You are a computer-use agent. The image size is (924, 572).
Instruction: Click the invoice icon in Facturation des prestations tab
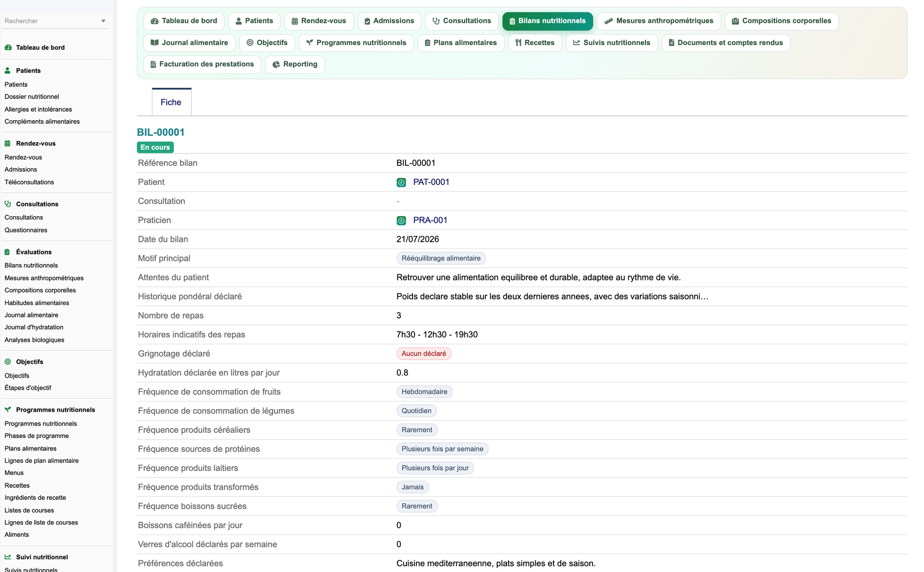coord(153,64)
